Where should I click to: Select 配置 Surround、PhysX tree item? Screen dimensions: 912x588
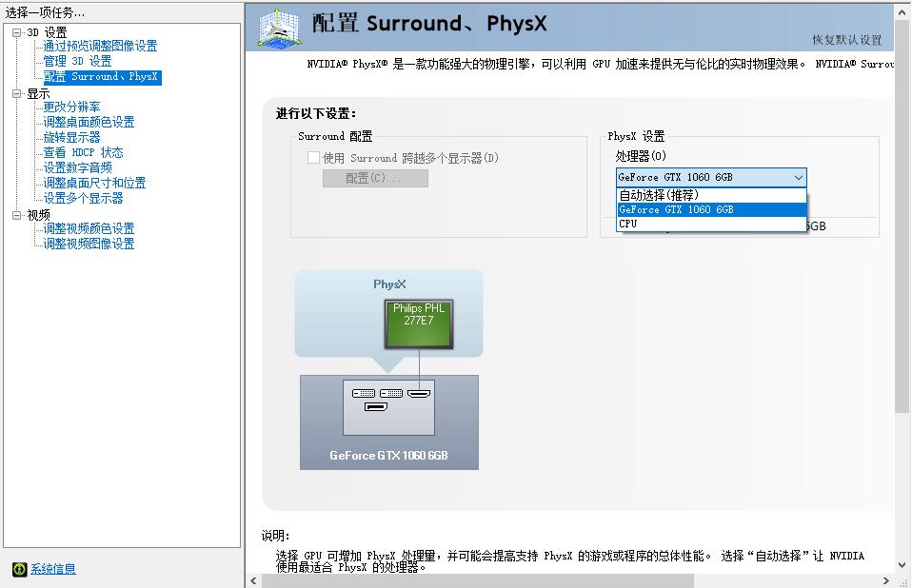pyautogui.click(x=102, y=77)
